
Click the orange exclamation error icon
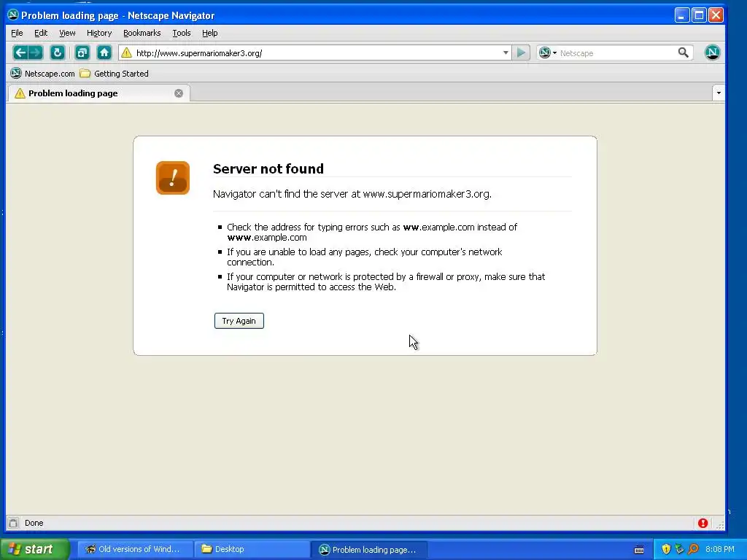point(172,178)
